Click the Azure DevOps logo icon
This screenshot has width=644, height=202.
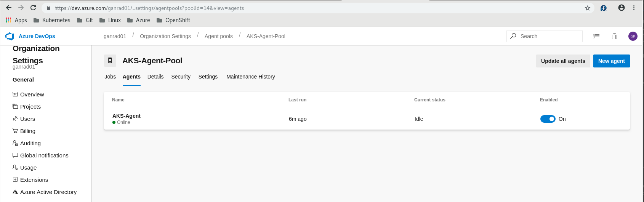coord(10,36)
